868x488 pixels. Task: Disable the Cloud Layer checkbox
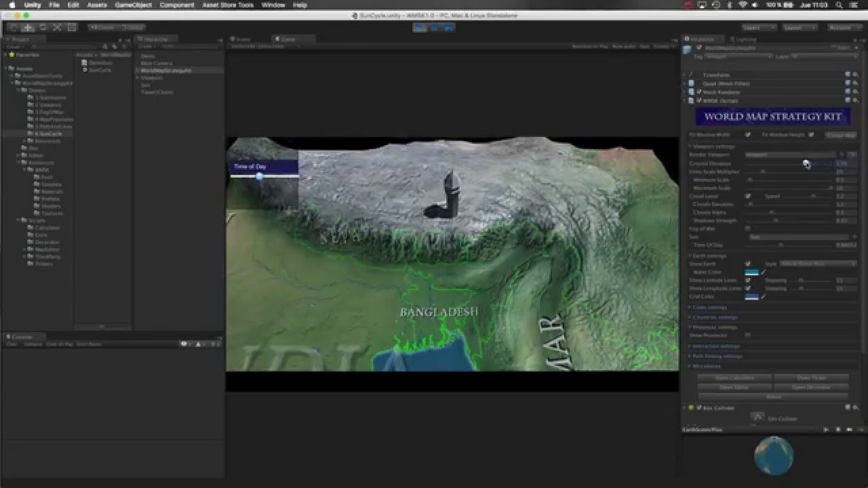[749, 197]
